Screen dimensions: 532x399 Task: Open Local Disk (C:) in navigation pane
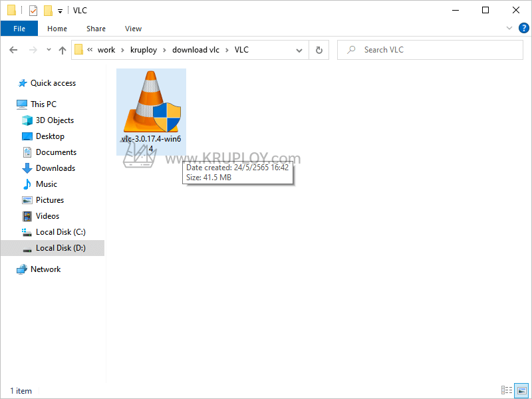(61, 231)
